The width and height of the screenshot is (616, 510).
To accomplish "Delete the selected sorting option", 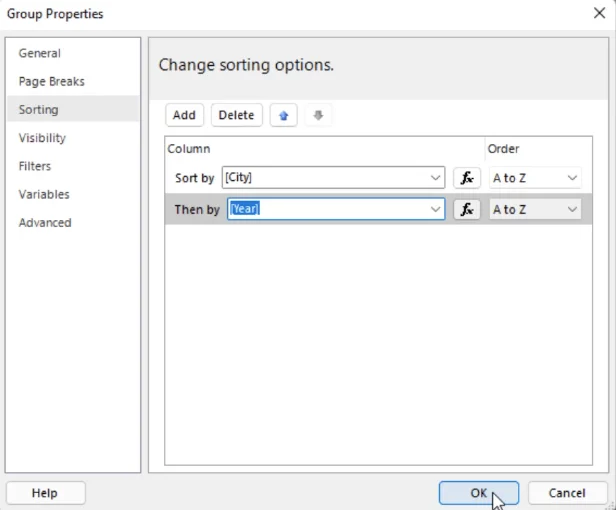I will pos(236,115).
